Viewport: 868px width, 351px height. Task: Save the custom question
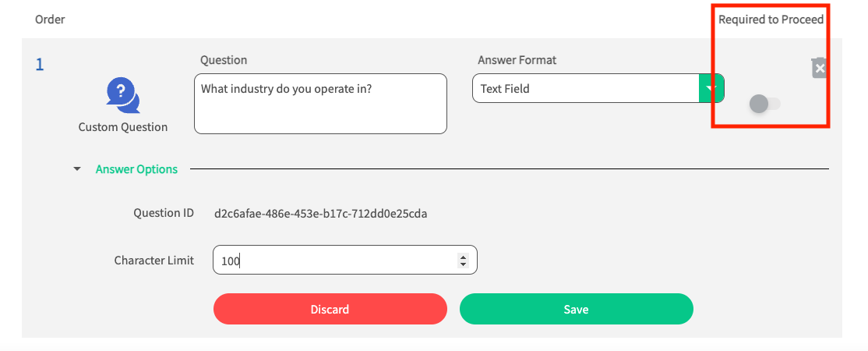coord(576,309)
